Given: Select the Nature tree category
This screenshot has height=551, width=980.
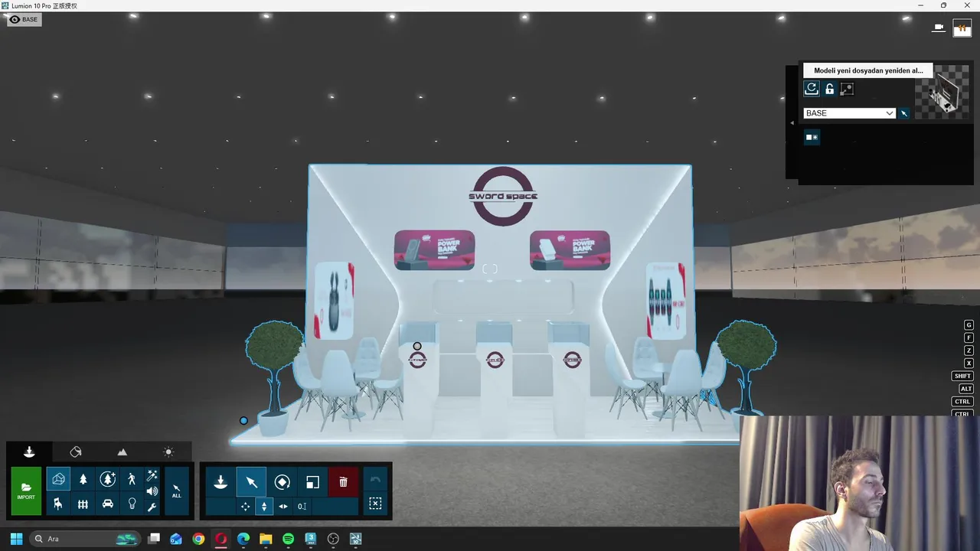Looking at the screenshot, I should tap(83, 479).
